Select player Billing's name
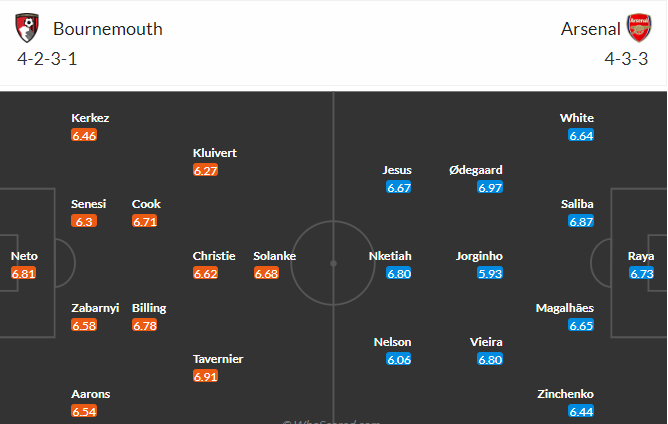668x424 pixels. (149, 308)
